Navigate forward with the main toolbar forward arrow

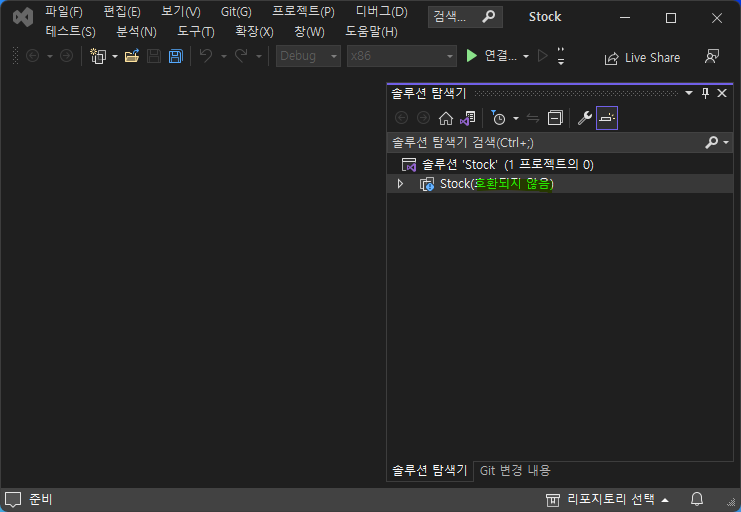[67, 56]
